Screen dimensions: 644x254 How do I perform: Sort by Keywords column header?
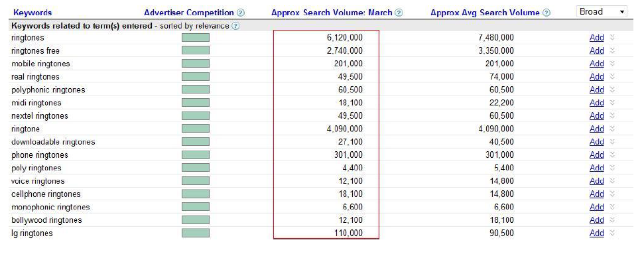click(32, 13)
